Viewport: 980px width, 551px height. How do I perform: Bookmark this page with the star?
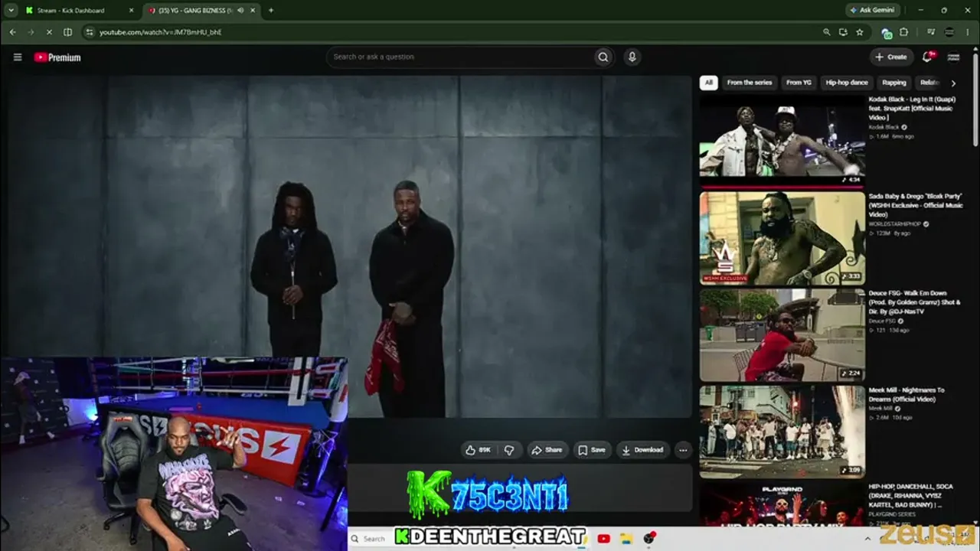coord(860,32)
